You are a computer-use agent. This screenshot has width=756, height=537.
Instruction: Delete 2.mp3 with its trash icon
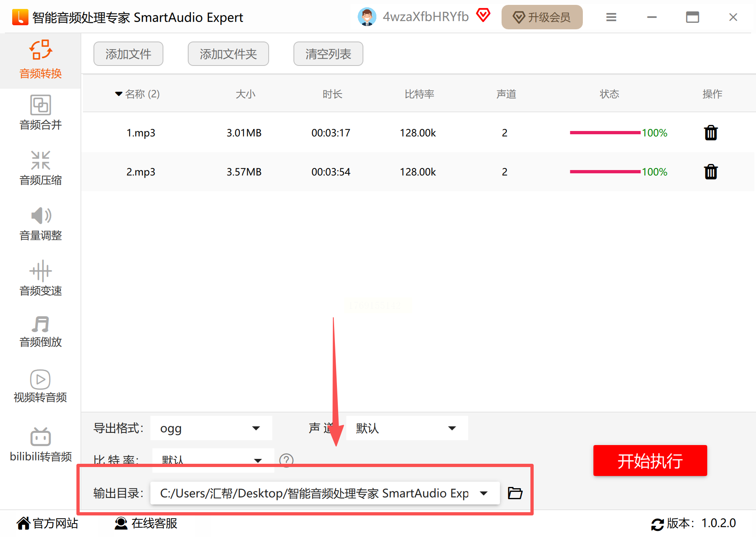711,172
